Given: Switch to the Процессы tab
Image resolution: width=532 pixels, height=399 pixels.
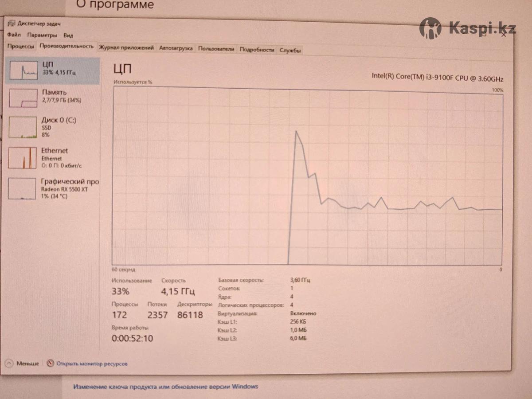Looking at the screenshot, I should tap(20, 47).
